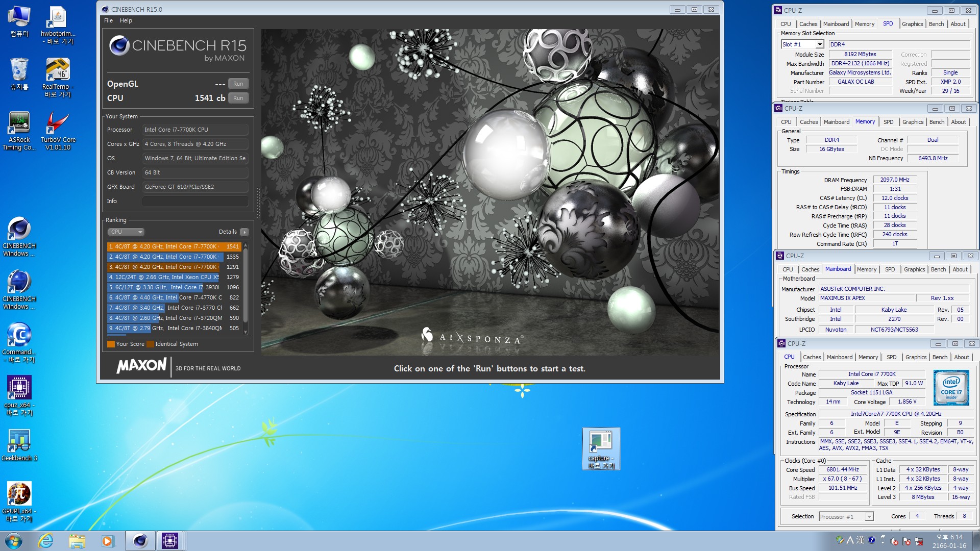Image resolution: width=980 pixels, height=551 pixels.
Task: Click the Windows Start orb
Action: coord(14,541)
